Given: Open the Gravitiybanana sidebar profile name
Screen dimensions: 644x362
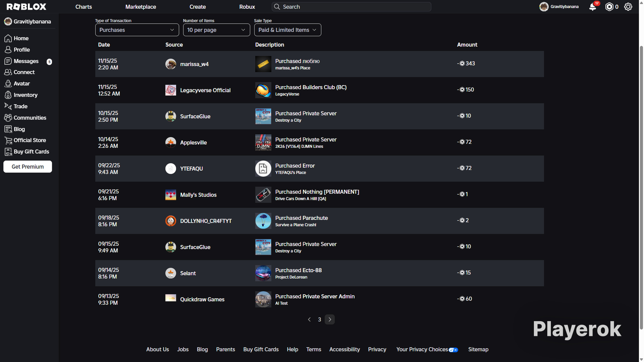Looking at the screenshot, I should 32,22.
